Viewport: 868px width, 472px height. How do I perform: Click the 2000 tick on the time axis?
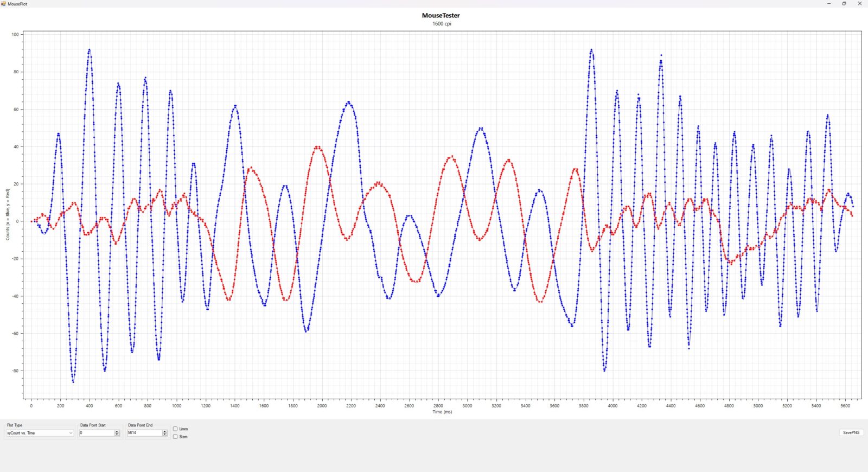(322, 406)
